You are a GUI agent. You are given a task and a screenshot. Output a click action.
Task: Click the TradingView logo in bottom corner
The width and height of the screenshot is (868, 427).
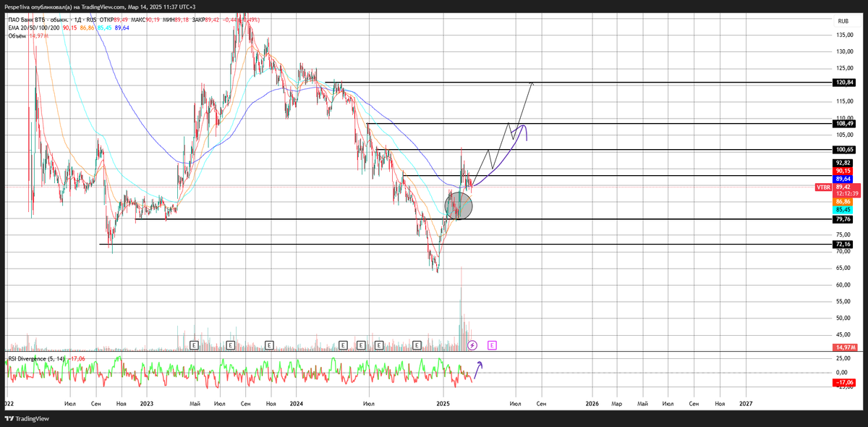27,418
